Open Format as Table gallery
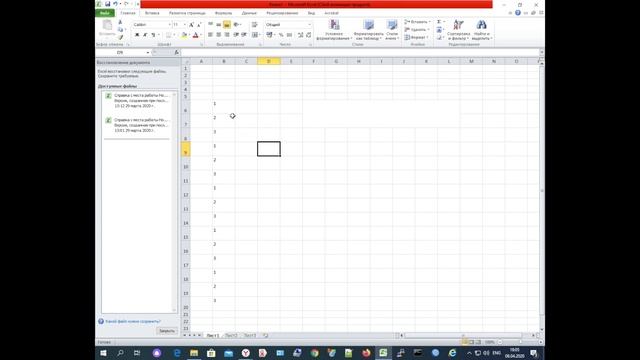This screenshot has height=360, width=640. pos(369,30)
